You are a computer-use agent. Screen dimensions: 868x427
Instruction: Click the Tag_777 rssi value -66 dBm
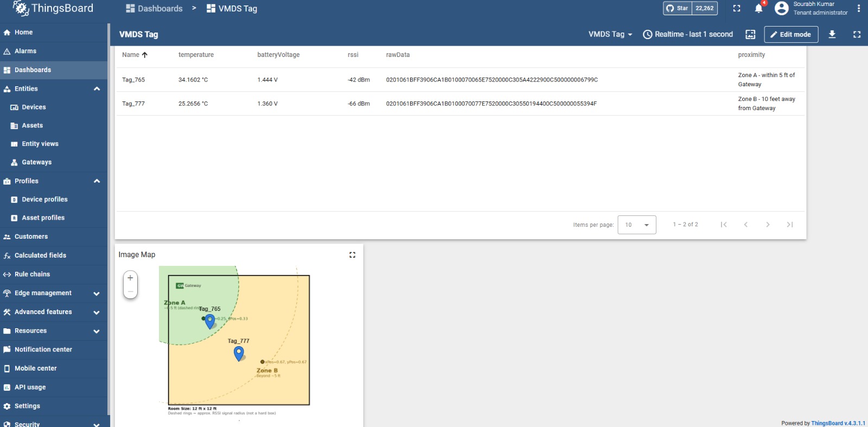pyautogui.click(x=359, y=104)
